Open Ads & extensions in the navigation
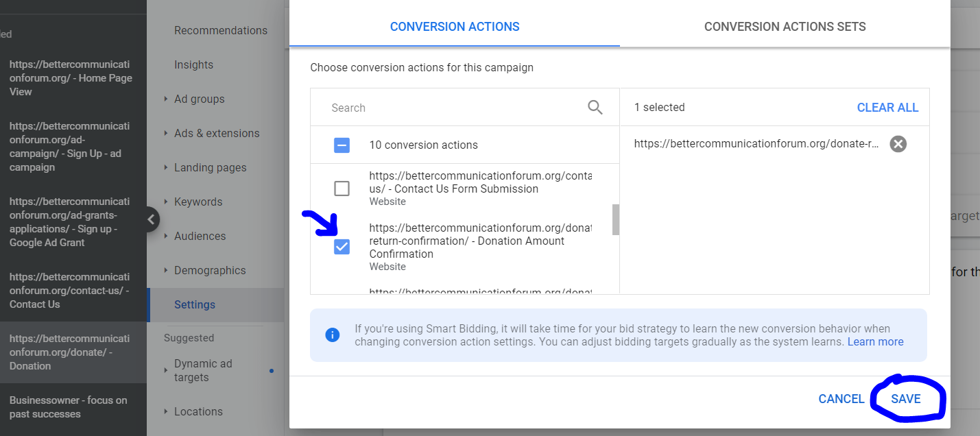This screenshot has width=980, height=436. click(217, 133)
